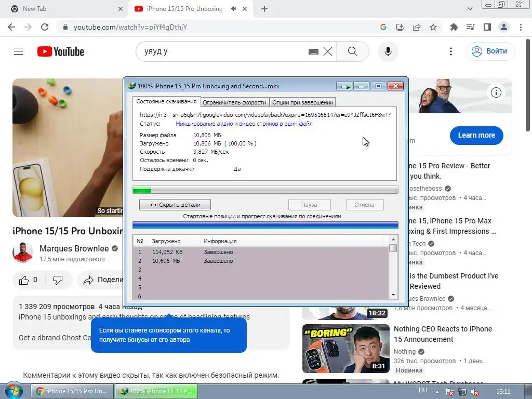Screen dimensions: 532x399
Task: Like the video with thumbs up
Action: click(28, 280)
